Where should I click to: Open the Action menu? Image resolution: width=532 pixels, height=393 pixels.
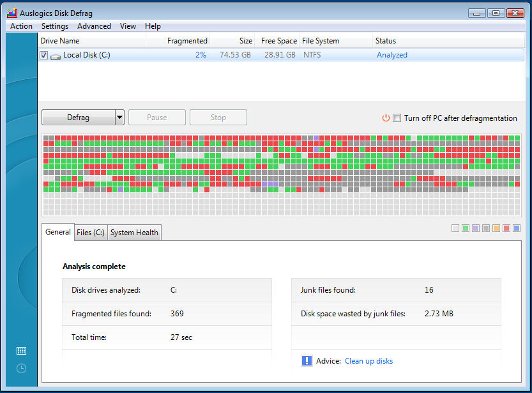coord(21,26)
